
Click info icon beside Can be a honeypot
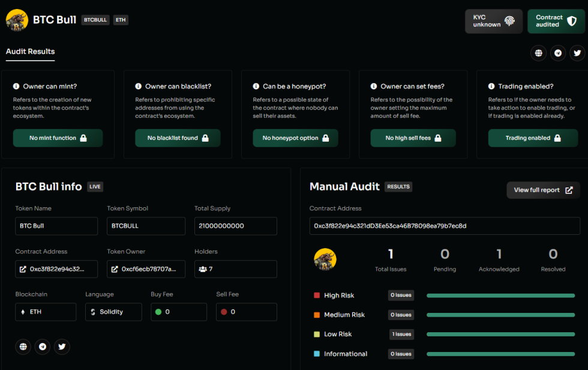click(x=256, y=86)
